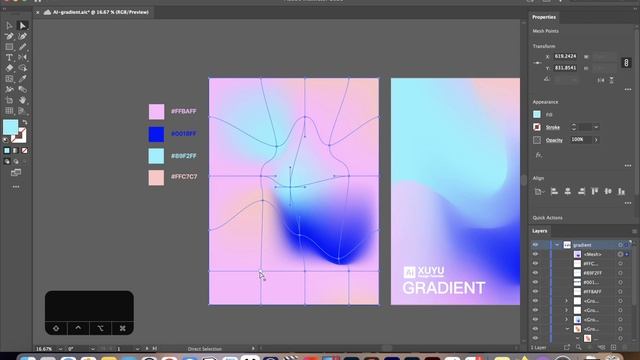Viewport: 640px width, 360px height.
Task: Click the Constrain Width and Height link icon
Action: point(626,62)
